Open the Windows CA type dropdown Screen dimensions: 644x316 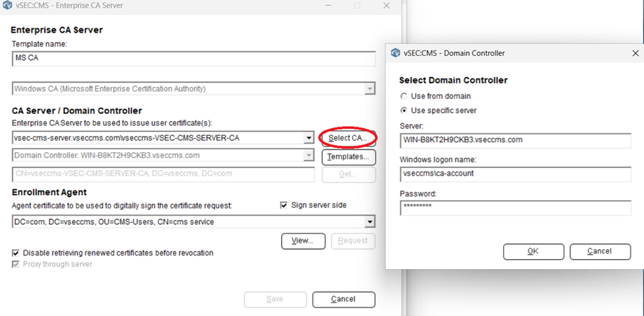click(370, 89)
